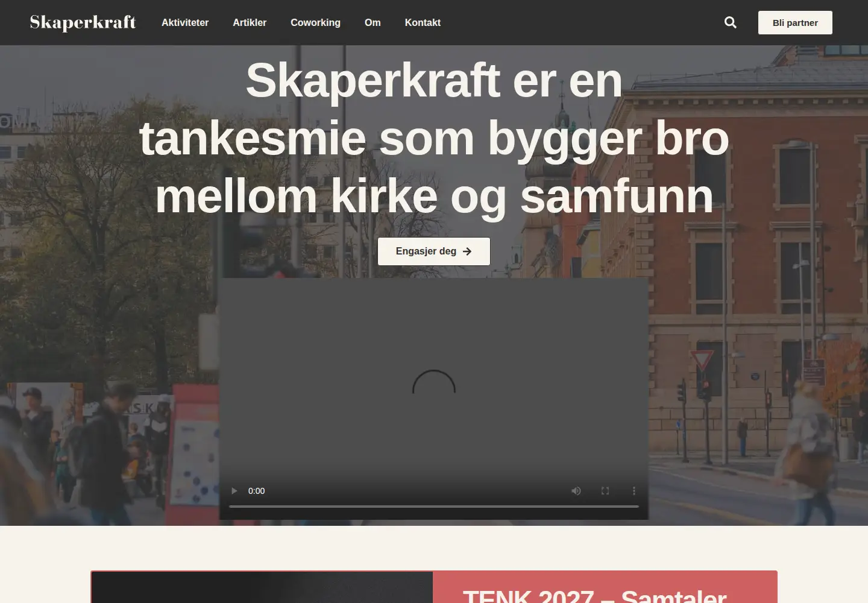Mute the video volume icon
The width and height of the screenshot is (868, 603).
tap(576, 491)
